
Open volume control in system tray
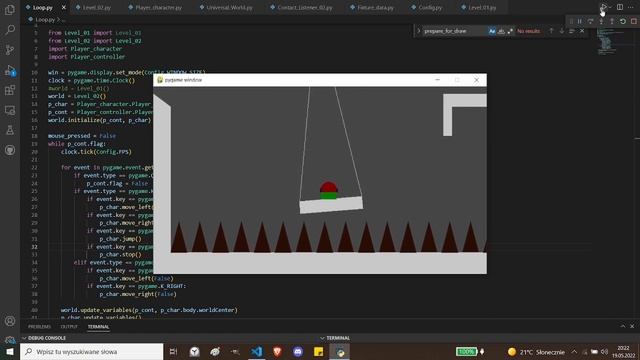[x=604, y=352]
